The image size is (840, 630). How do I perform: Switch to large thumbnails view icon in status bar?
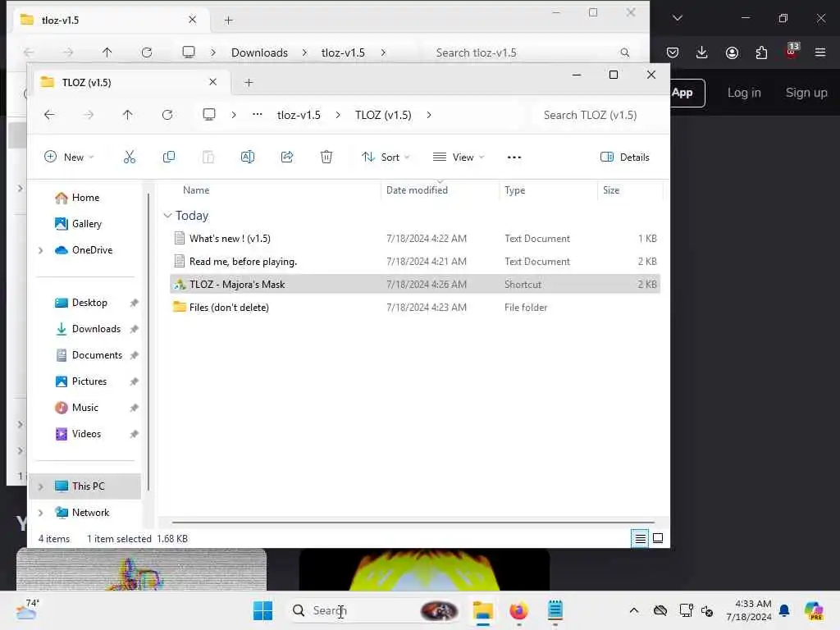pyautogui.click(x=658, y=538)
